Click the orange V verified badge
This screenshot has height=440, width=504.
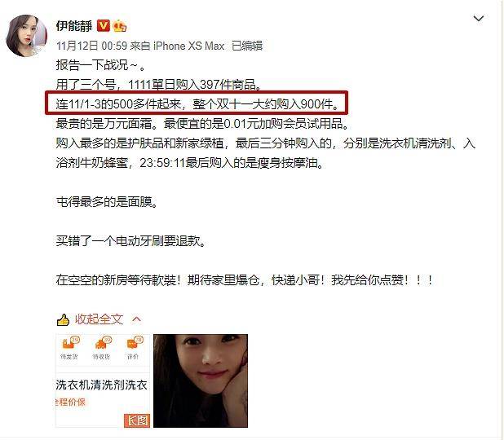tap(104, 26)
